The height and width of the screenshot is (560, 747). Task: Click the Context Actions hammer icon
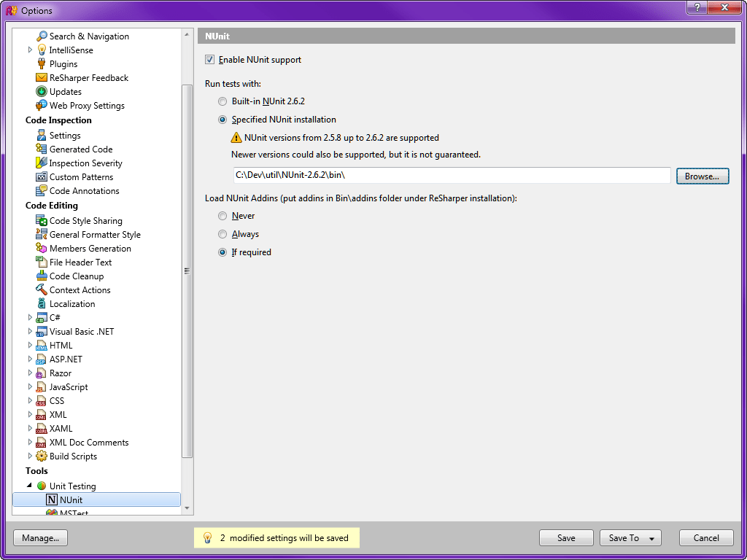(42, 289)
